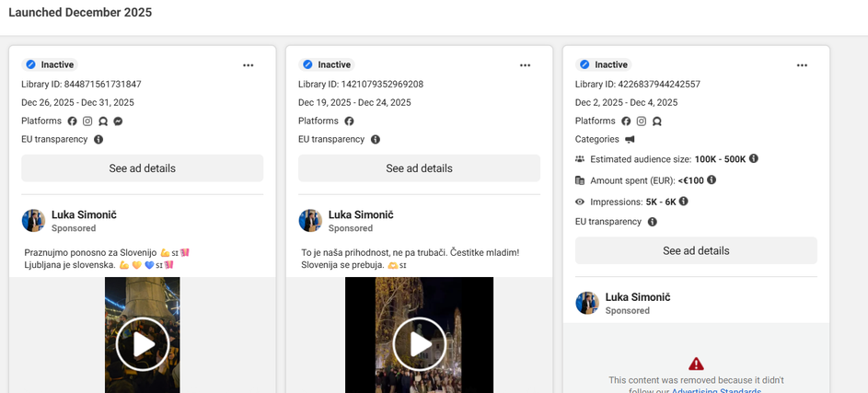This screenshot has width=868, height=393.
Task: Open three-dot menu on second ad card
Action: pos(525,65)
